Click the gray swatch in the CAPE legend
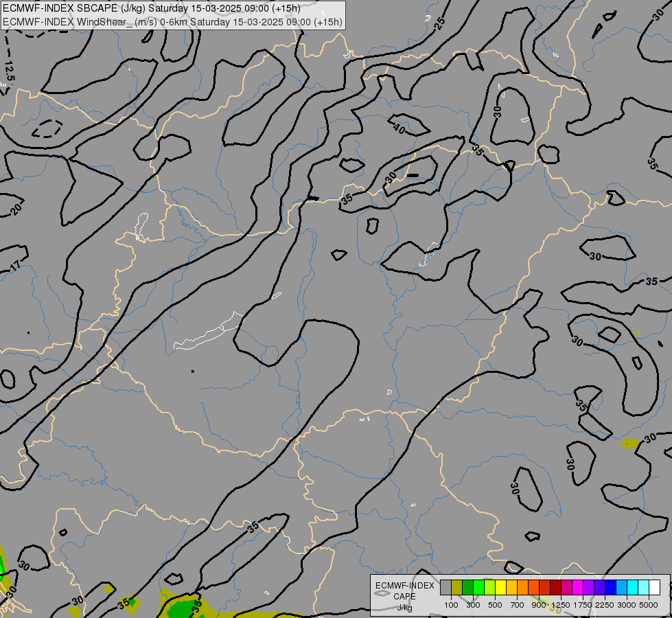This screenshot has height=618, width=672. click(x=445, y=587)
